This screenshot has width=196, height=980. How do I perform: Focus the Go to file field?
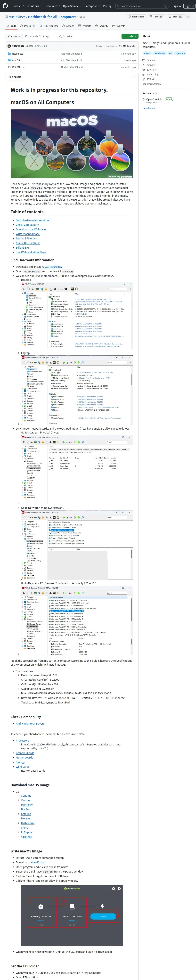tap(88, 36)
